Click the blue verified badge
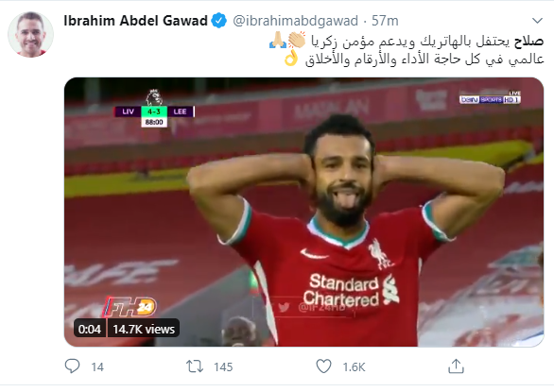Viewport: 554px width, 392px height. [218, 21]
